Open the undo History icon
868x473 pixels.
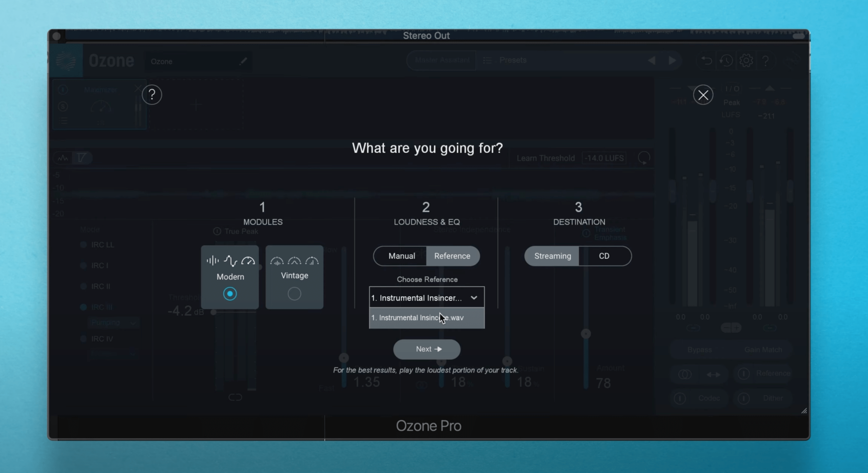[x=726, y=61]
